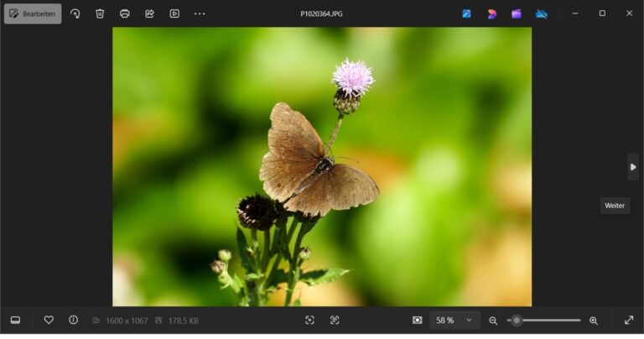Open the blue Photos-style app icon in title bar

click(x=466, y=13)
